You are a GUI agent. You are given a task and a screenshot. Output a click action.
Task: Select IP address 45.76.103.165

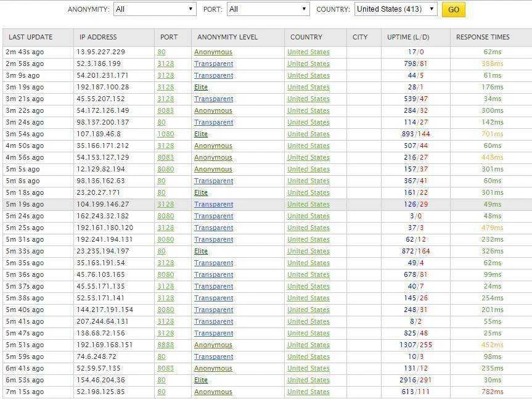coord(100,274)
